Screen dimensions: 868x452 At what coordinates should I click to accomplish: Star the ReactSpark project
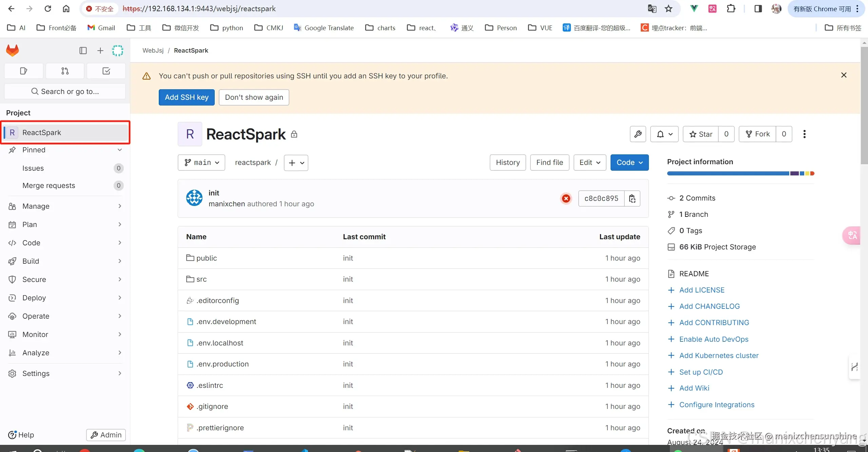click(x=701, y=134)
